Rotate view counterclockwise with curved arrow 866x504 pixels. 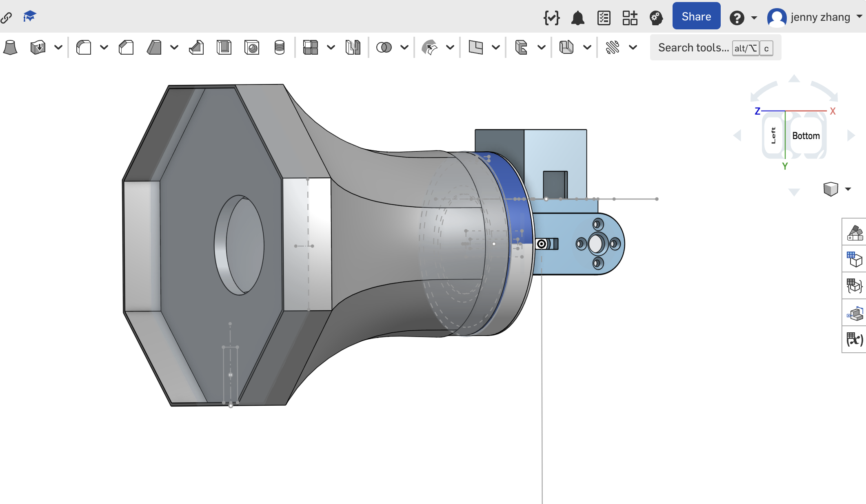(763, 91)
